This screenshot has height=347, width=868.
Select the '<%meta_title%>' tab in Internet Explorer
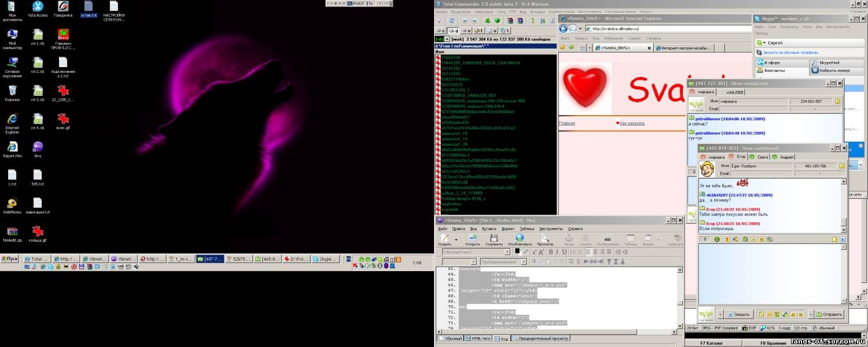(624, 48)
